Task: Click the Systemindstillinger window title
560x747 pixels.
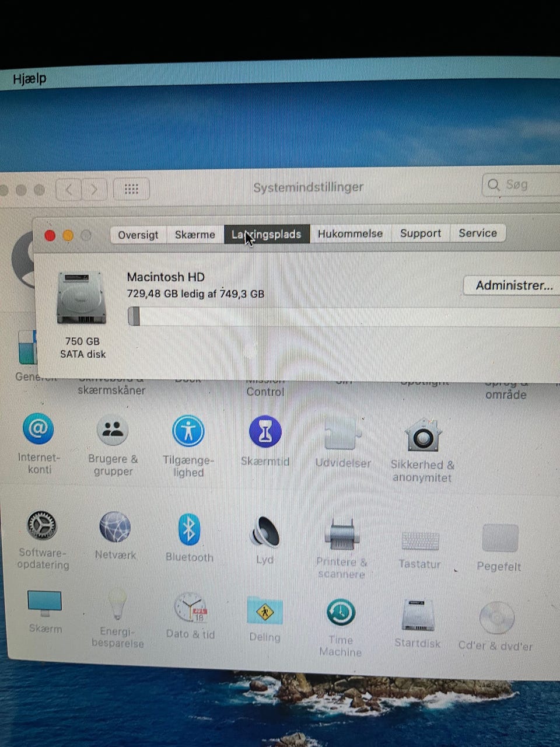Action: tap(308, 187)
